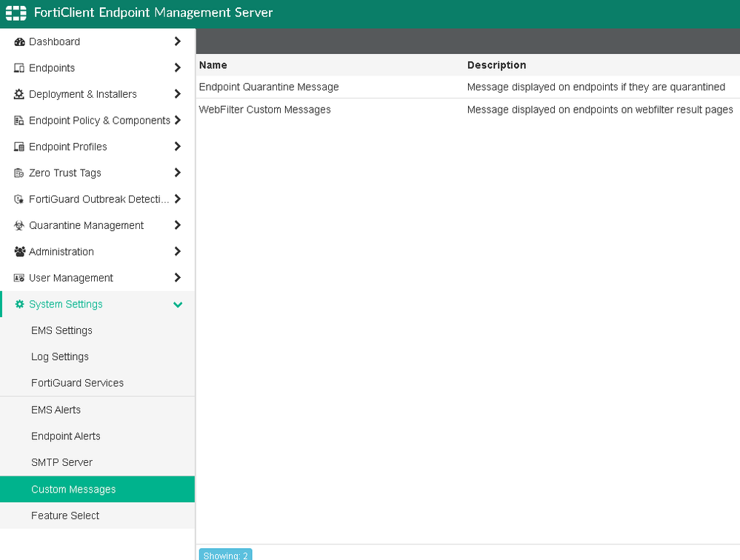Open SMTP Server submenu item

pos(97,462)
